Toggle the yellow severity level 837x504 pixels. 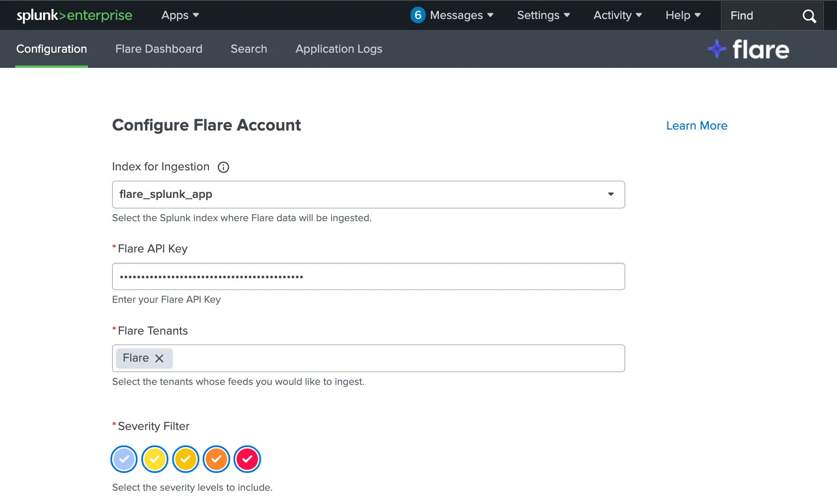(155, 459)
